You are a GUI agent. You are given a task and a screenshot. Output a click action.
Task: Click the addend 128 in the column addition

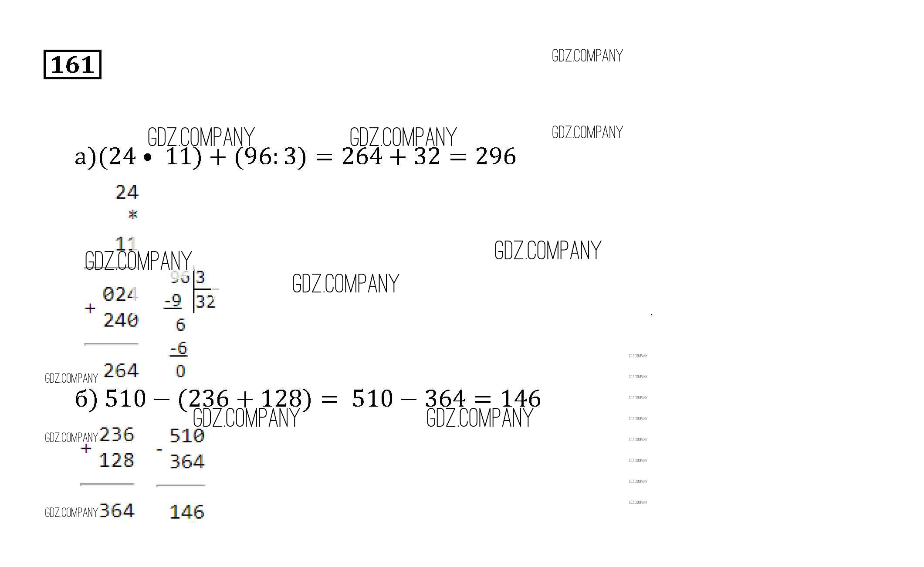click(117, 460)
